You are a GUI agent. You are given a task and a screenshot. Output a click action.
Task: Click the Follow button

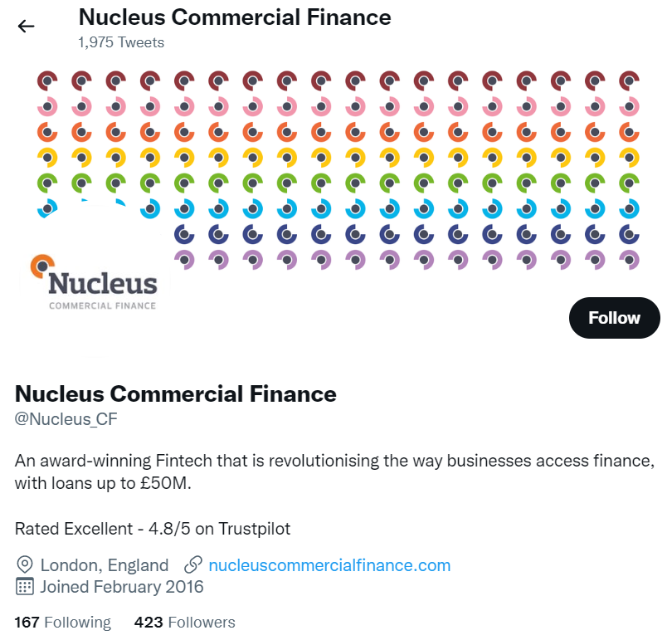[614, 318]
